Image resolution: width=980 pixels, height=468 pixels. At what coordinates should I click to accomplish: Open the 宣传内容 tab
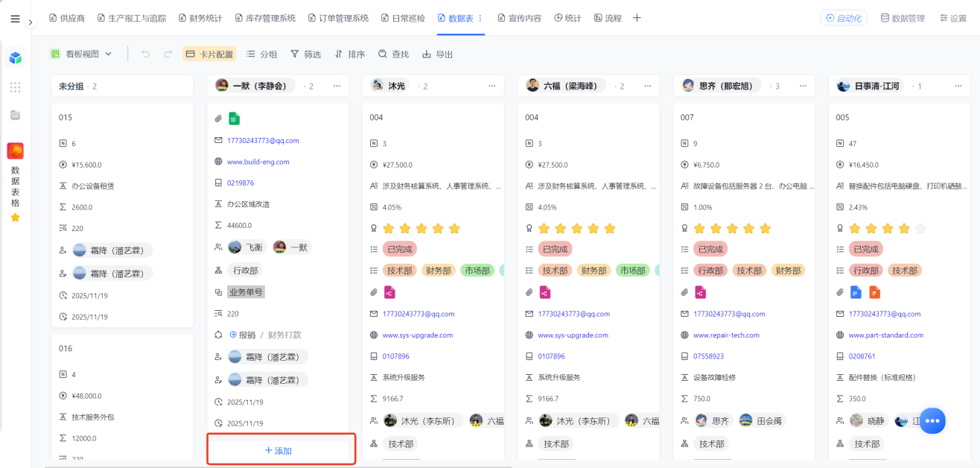tap(519, 18)
